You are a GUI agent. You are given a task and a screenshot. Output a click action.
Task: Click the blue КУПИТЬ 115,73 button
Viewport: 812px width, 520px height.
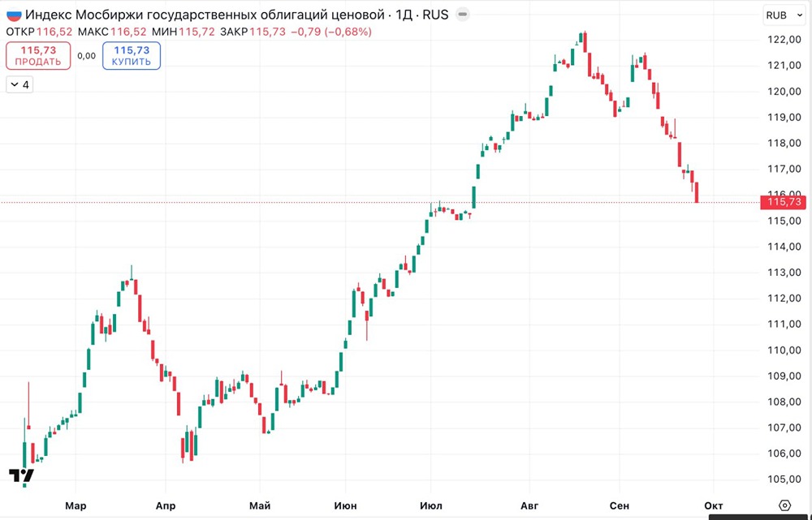[132, 55]
